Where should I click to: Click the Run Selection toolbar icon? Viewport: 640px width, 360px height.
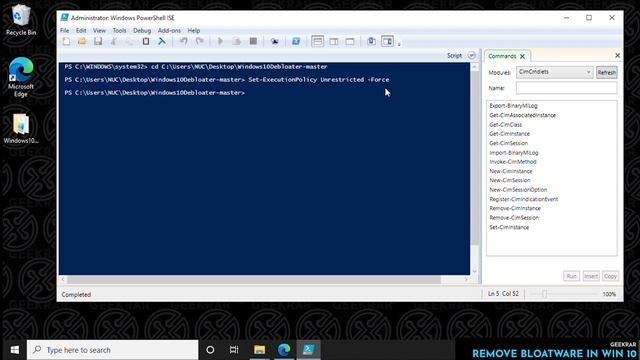coord(237,41)
